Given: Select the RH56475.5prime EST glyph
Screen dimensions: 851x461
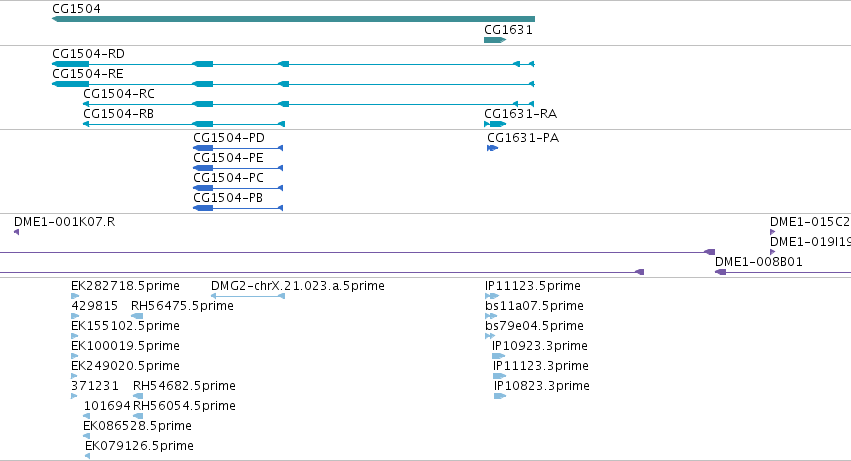Looking at the screenshot, I should click(137, 316).
